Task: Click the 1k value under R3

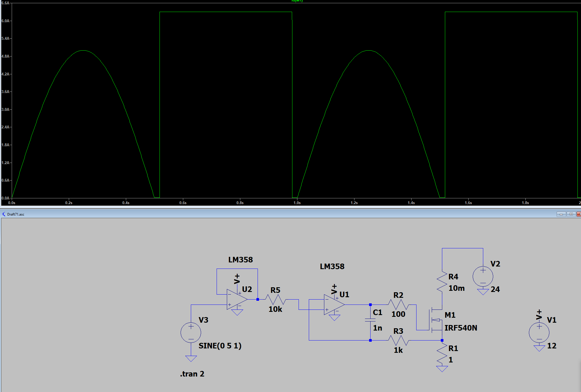Action: pos(398,350)
